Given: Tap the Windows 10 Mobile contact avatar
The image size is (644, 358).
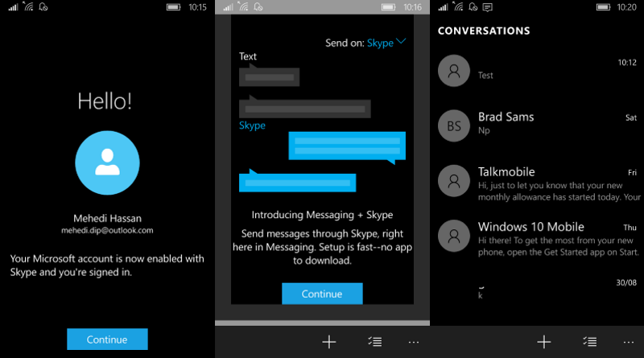Looking at the screenshot, I should click(x=454, y=236).
